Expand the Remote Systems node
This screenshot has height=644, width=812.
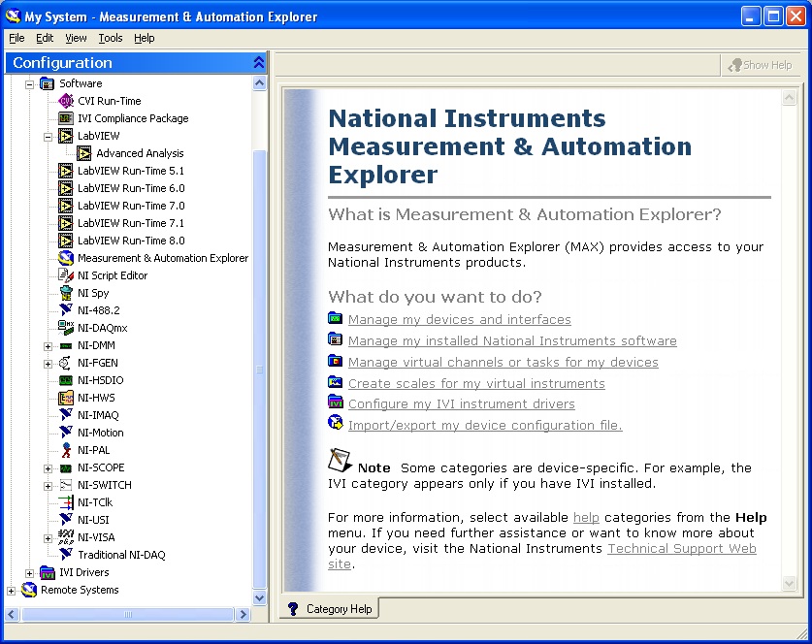coord(11,591)
